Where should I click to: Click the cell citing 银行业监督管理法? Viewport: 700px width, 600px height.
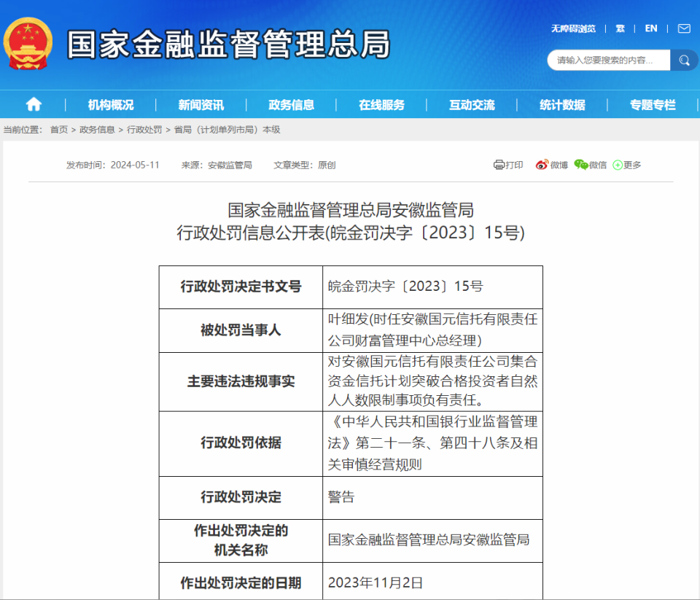(x=432, y=443)
